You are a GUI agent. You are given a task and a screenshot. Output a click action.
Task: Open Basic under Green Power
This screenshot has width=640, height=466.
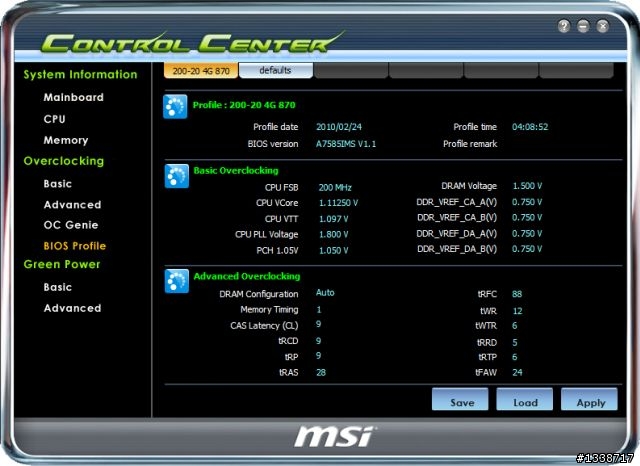pyautogui.click(x=58, y=287)
